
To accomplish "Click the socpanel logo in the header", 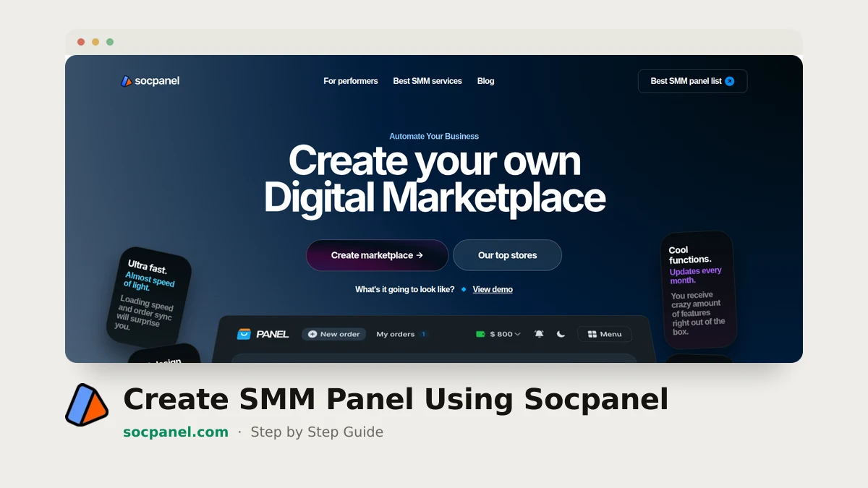I will coord(150,81).
